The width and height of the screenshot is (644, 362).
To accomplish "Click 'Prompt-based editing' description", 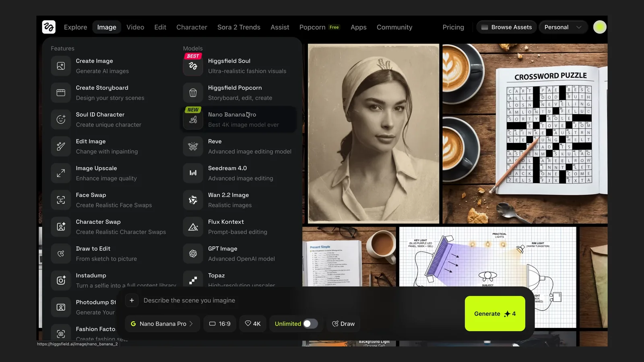I will (x=237, y=232).
